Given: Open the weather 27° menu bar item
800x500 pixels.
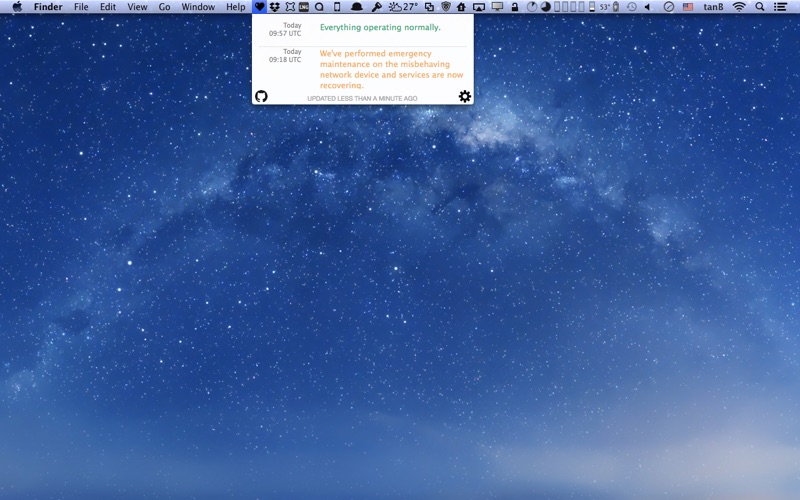Looking at the screenshot, I should [403, 7].
